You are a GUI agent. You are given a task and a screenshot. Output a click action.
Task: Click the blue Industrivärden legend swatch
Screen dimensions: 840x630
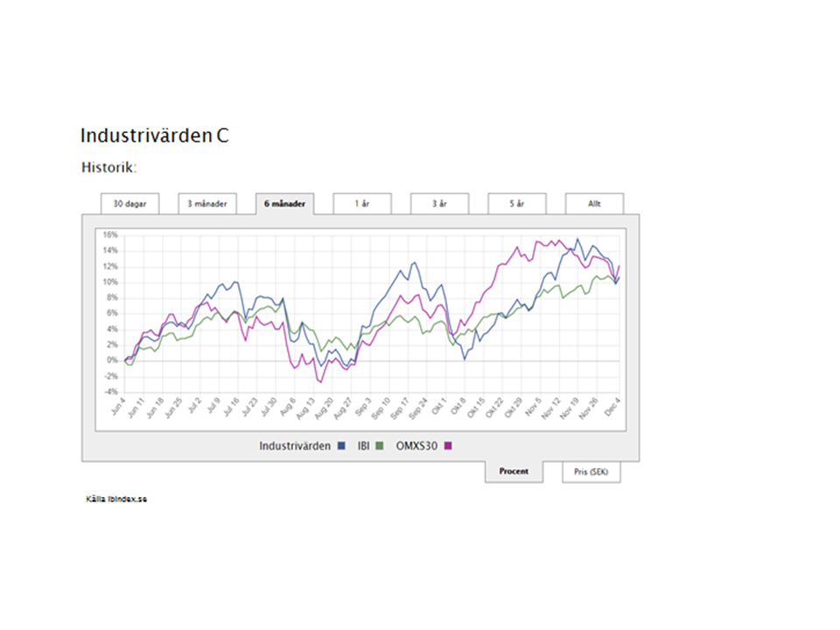pos(341,445)
